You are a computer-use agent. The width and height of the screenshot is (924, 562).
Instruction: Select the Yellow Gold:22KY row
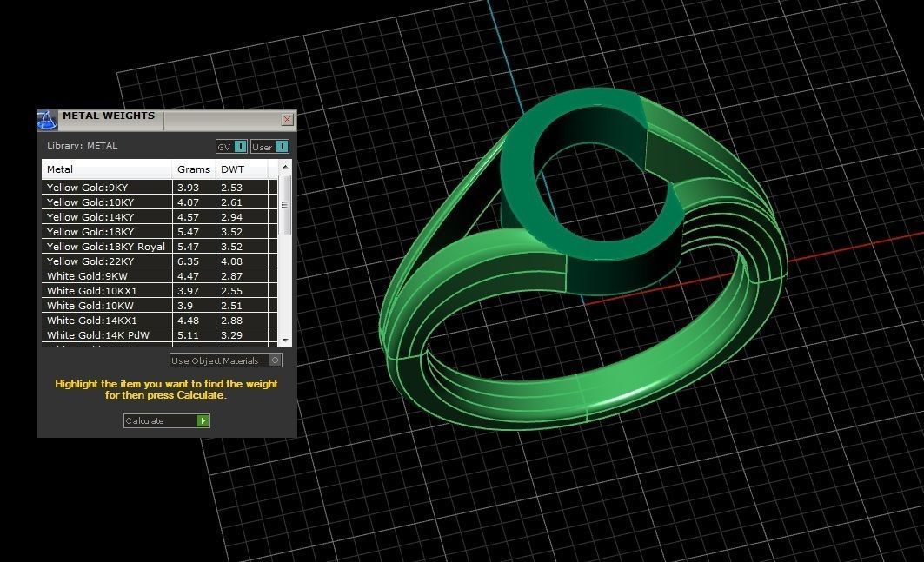click(x=159, y=261)
